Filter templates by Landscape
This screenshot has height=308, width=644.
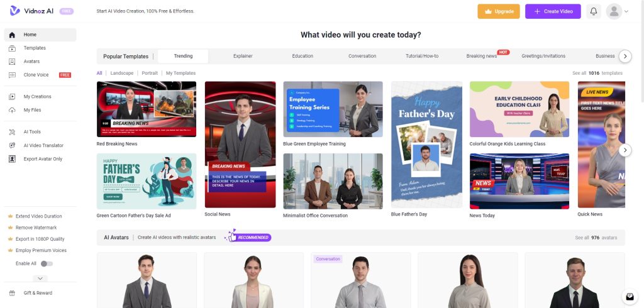click(x=122, y=74)
